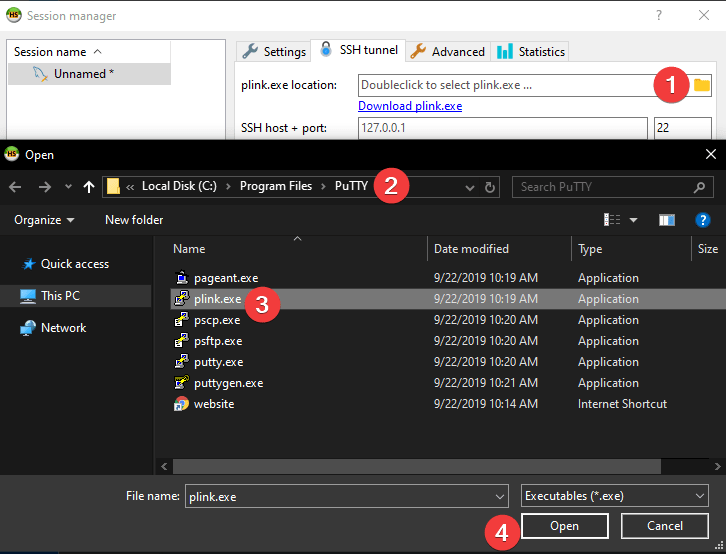Viewport: 726px width, 554px height.
Task: Click the blue Help question mark icon
Action: pos(702,220)
